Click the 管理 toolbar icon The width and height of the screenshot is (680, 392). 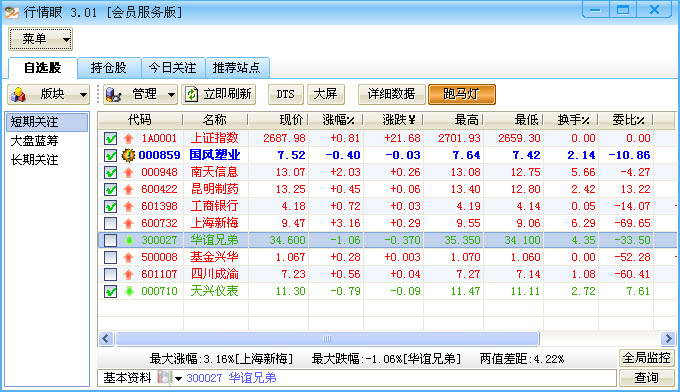113,94
